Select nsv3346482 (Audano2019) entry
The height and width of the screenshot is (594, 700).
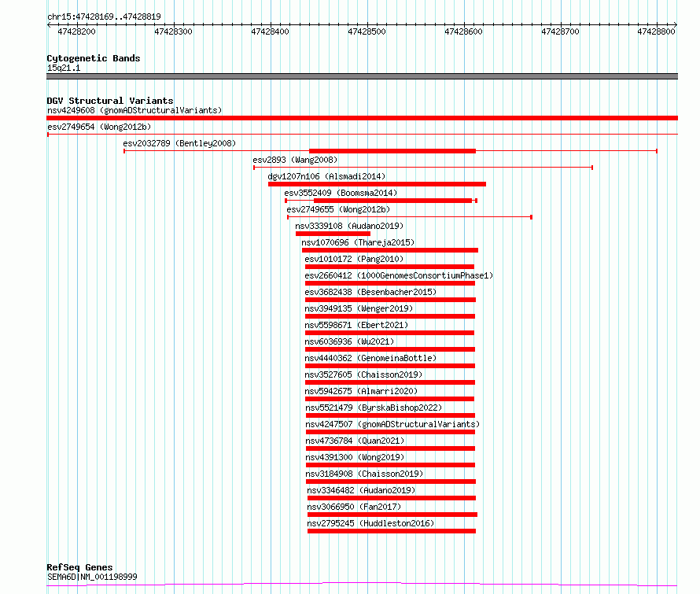point(361,490)
